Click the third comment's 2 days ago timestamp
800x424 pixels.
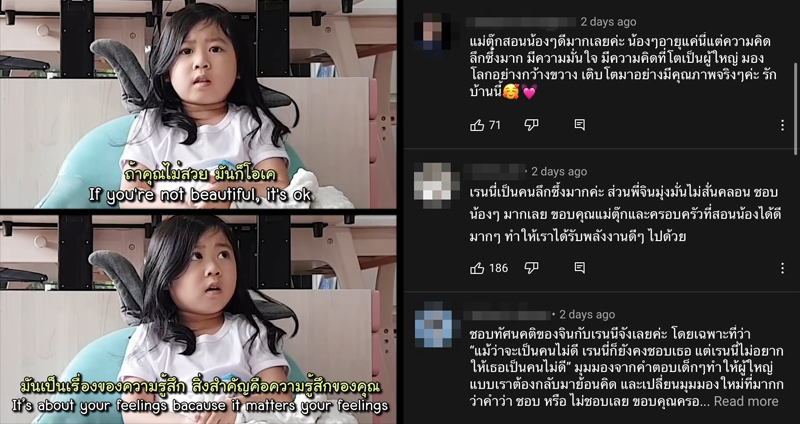(587, 314)
